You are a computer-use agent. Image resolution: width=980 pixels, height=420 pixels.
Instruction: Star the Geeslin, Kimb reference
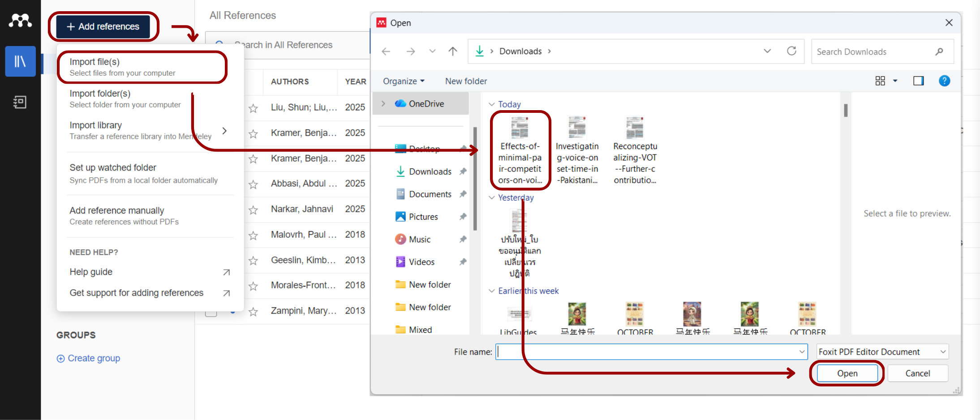(x=253, y=261)
